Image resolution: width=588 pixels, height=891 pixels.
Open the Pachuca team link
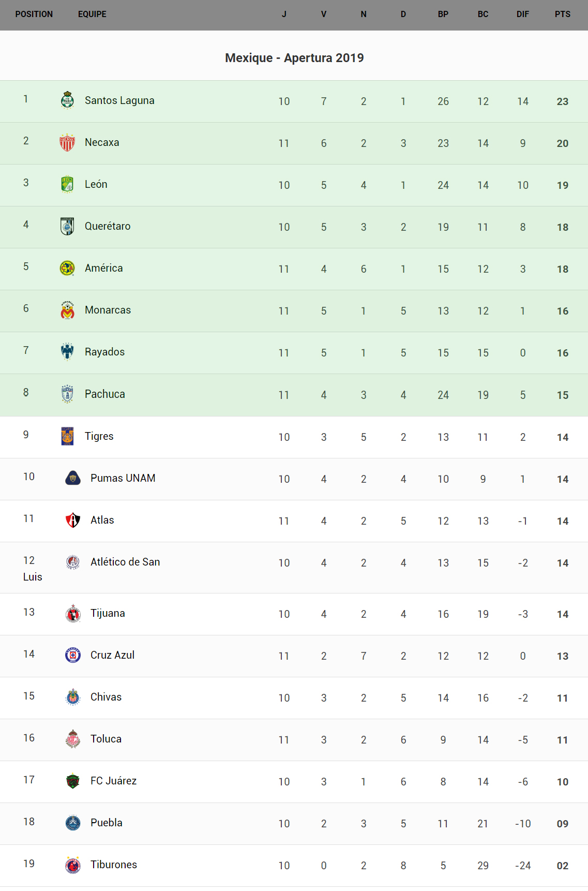[104, 394]
